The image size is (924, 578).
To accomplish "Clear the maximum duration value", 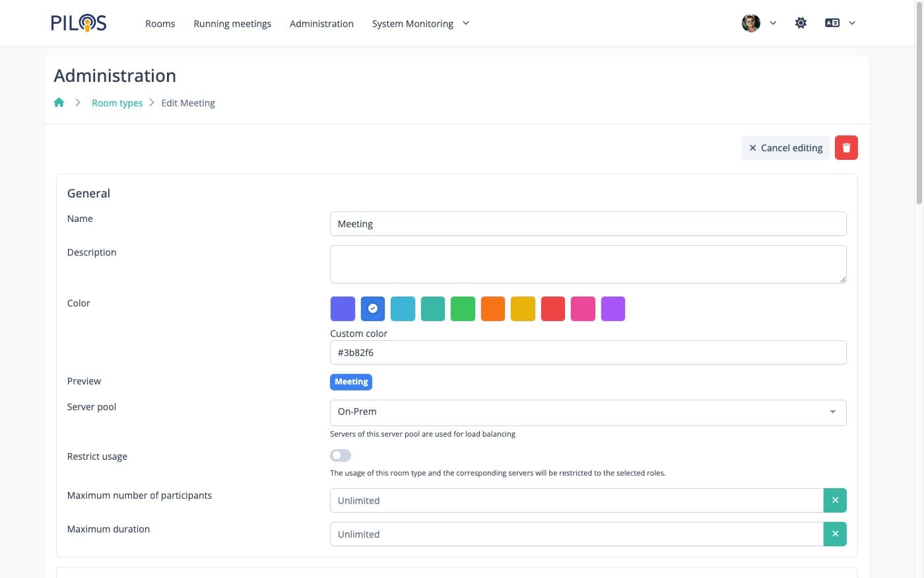I will (x=834, y=534).
